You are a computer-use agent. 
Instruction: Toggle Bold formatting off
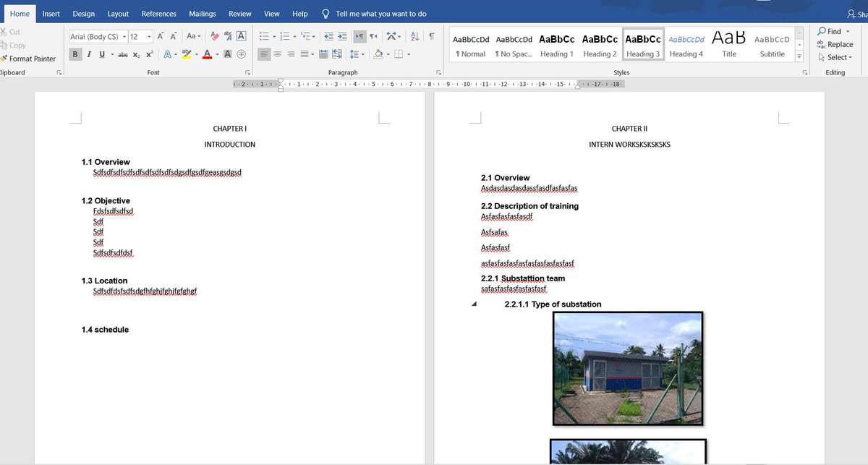[x=76, y=54]
